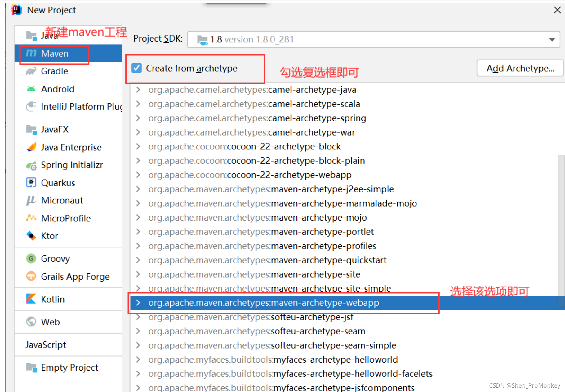Expand cocoon-22-archetype-webapp entry
Screen dimensions: 565x392
pos(138,175)
